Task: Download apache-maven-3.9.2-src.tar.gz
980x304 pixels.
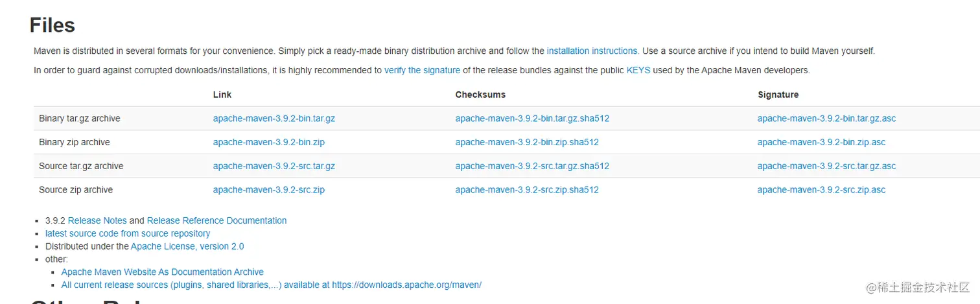Action: click(274, 166)
